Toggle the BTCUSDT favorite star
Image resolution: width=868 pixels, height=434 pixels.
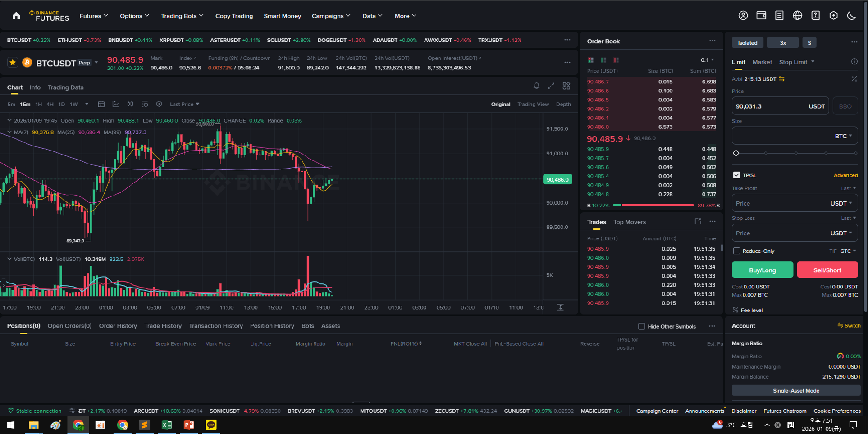click(13, 63)
